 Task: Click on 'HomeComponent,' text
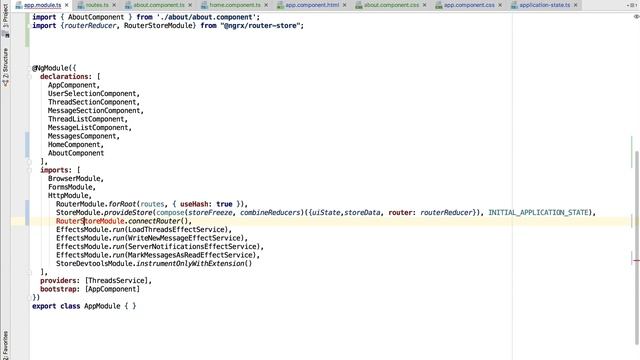(76, 145)
